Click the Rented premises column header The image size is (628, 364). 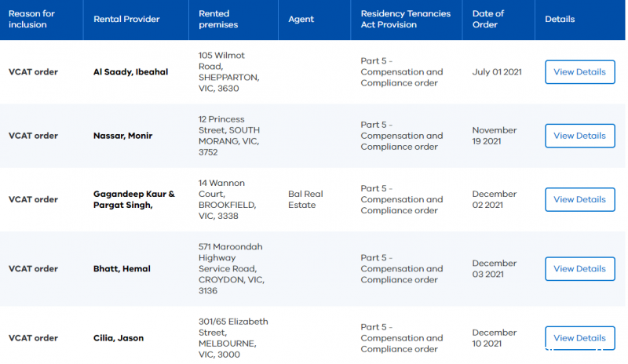point(218,20)
